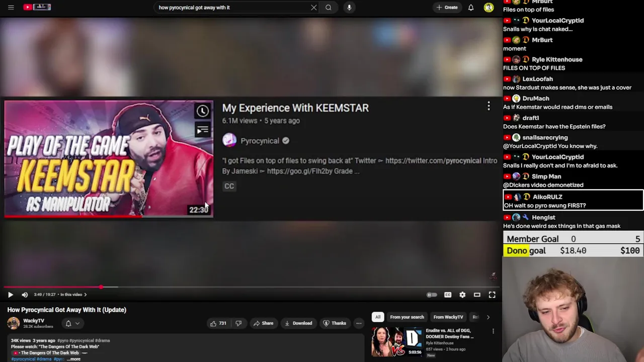644x362 pixels.
Task: Open The Dangers Of The Dark Web link
Action: click(x=50, y=353)
